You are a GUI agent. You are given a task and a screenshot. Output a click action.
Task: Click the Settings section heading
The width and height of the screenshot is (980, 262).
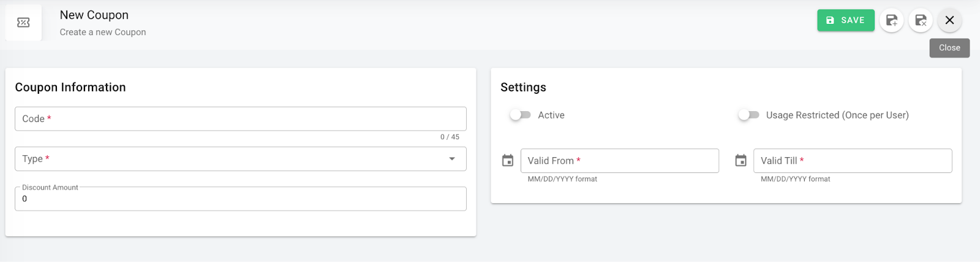(x=523, y=87)
